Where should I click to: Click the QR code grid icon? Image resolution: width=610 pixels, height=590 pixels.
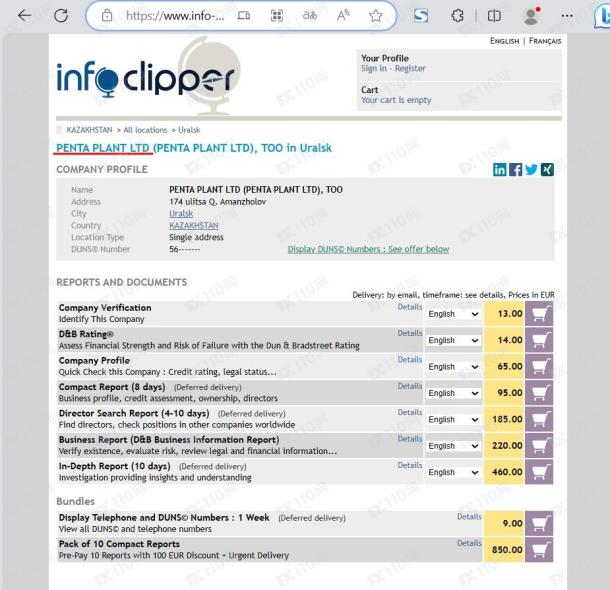[277, 16]
